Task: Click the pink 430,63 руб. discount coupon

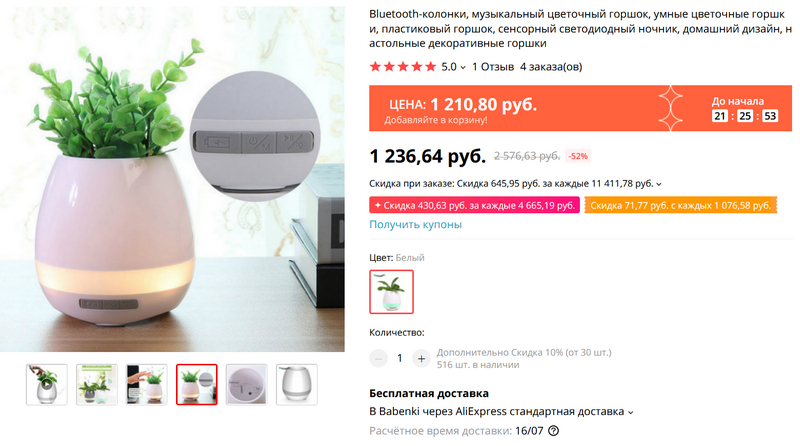Action: (474, 205)
